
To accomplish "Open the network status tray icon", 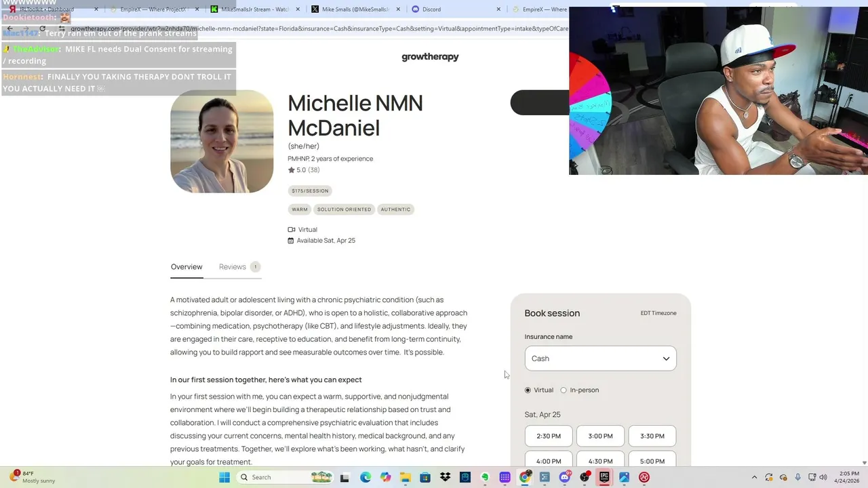I will click(x=812, y=477).
